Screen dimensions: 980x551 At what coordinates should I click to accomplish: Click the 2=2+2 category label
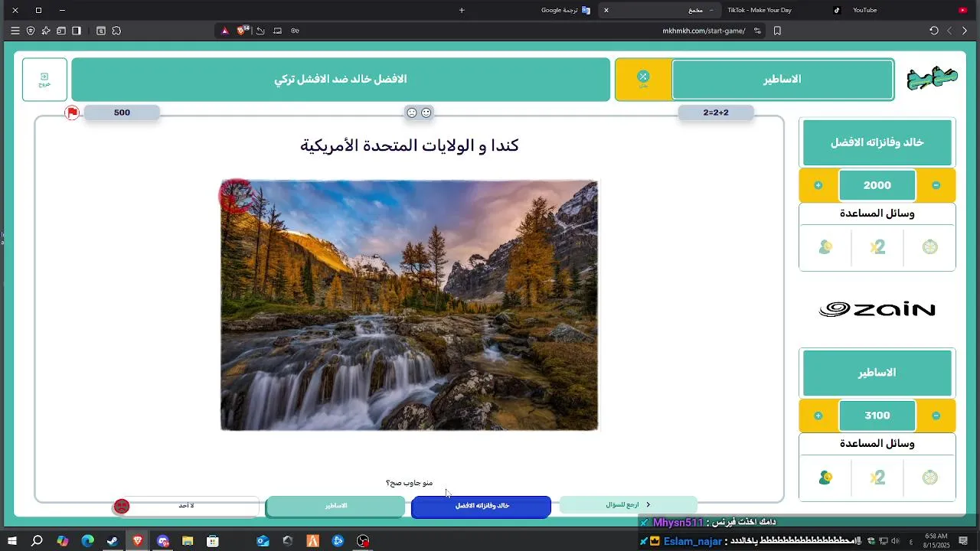click(716, 112)
